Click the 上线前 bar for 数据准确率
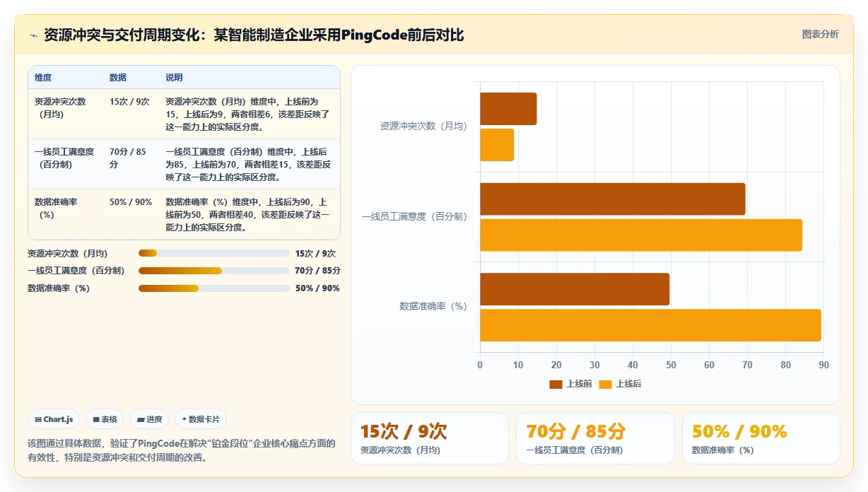The image size is (868, 492). 575,289
